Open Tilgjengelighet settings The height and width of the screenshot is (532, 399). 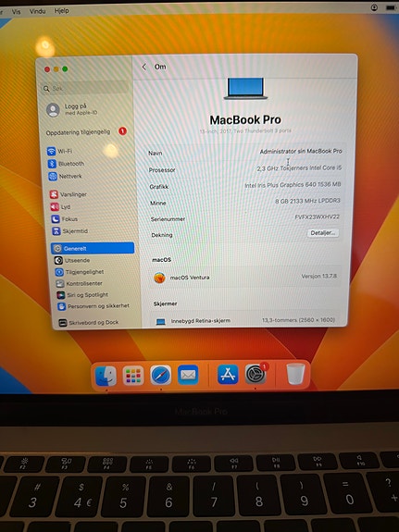(80, 272)
